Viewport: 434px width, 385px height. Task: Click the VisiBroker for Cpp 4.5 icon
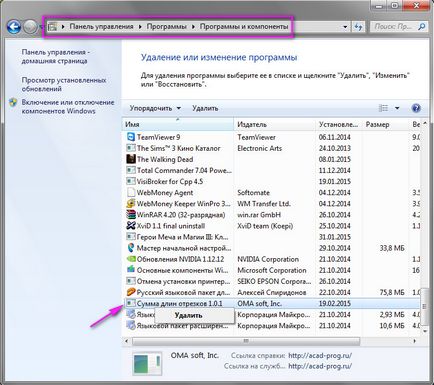[131, 181]
